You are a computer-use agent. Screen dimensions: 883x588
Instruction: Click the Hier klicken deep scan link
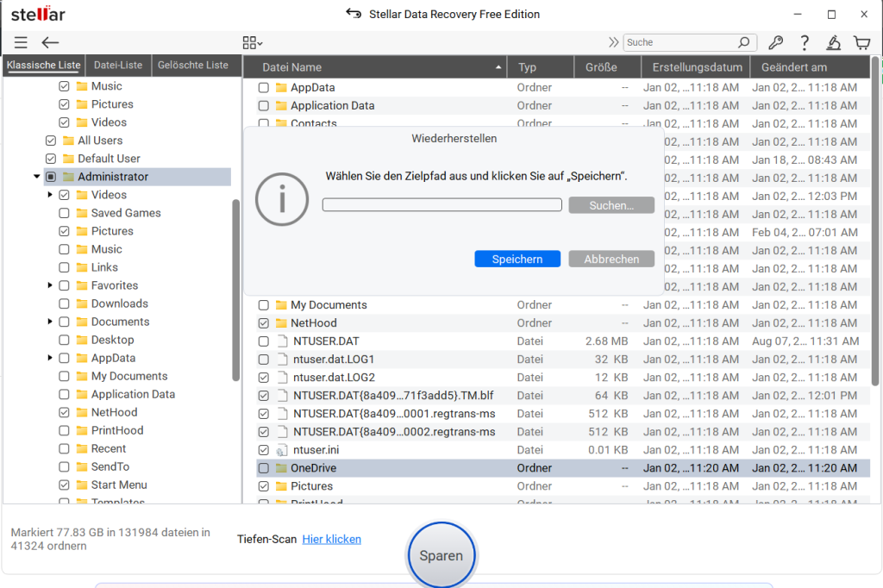coord(331,539)
